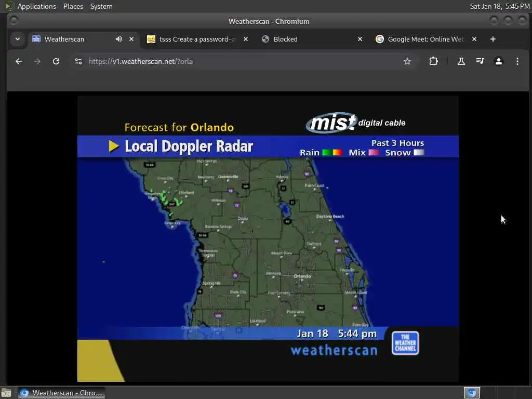Open the profile avatar icon

(x=498, y=61)
